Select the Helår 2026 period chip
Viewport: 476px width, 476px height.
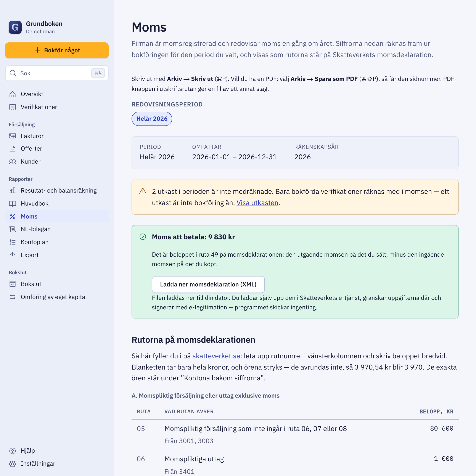[x=152, y=119]
